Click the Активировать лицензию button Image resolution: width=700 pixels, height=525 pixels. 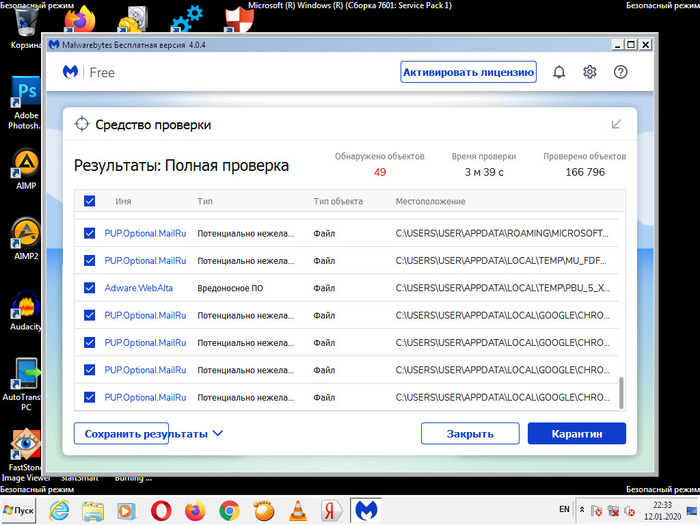[468, 72]
